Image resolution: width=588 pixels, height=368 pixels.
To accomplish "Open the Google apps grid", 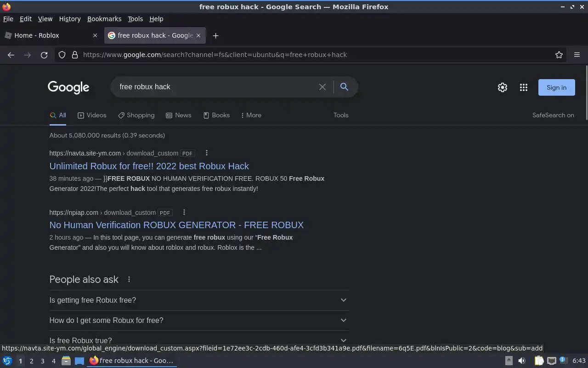I will coord(524,87).
